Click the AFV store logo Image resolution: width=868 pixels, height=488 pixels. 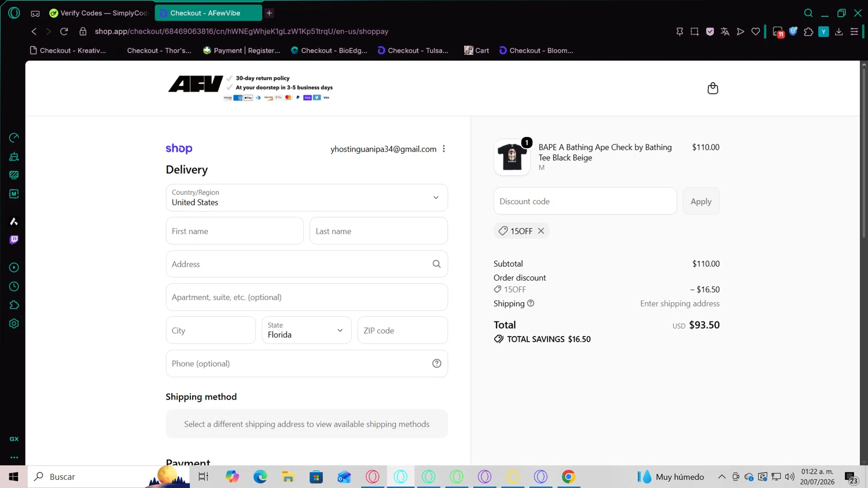(196, 84)
